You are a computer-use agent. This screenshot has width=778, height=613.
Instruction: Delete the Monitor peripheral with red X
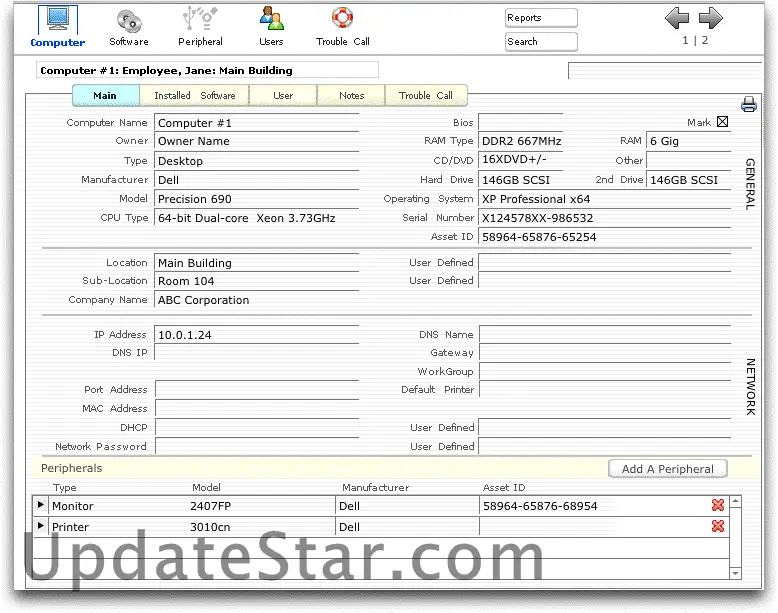[717, 505]
